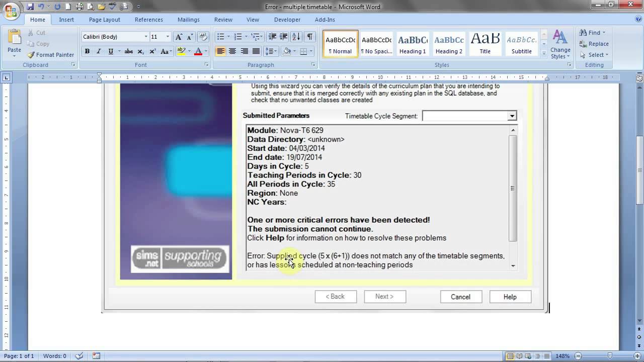This screenshot has height=362, width=644.
Task: Grow the font size
Action: click(179, 37)
